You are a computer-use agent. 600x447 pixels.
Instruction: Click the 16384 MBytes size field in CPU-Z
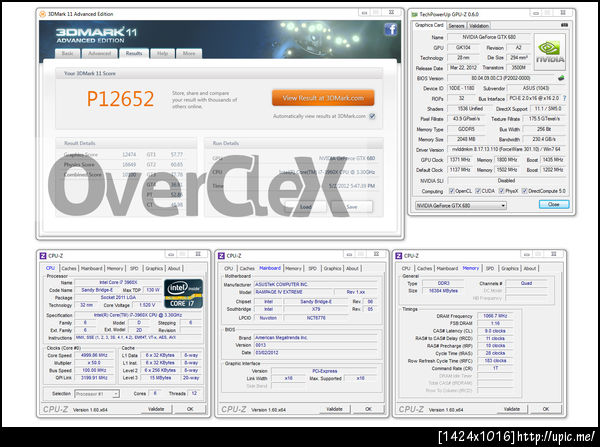(x=443, y=291)
